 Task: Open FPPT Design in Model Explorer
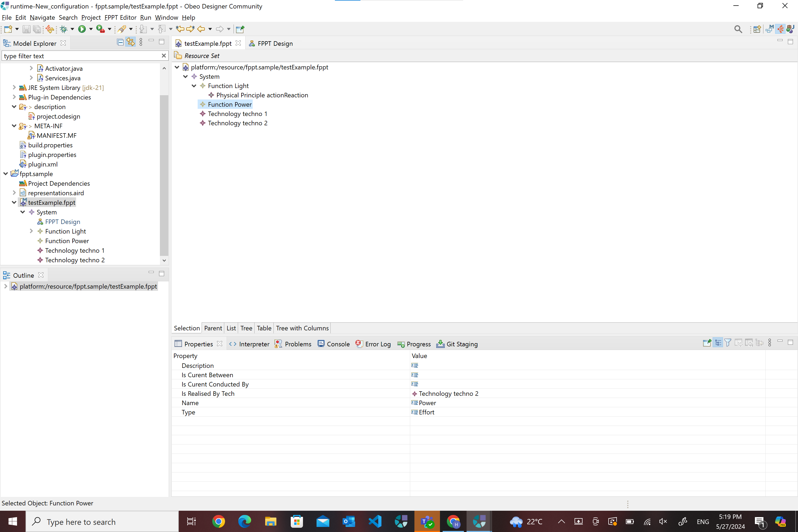[x=63, y=222]
